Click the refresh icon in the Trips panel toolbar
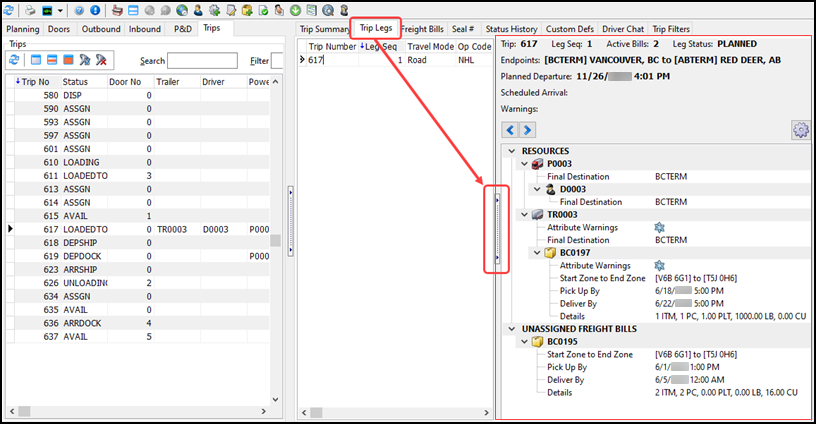 tap(15, 60)
